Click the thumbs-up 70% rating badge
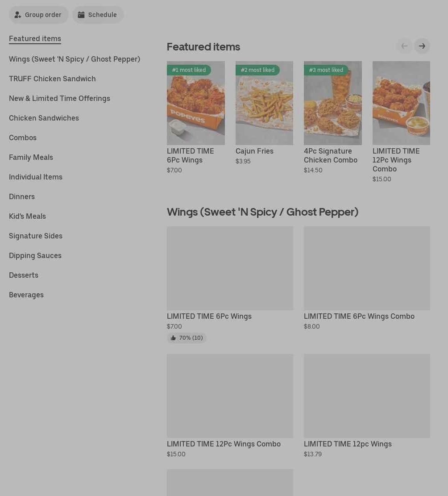The width and height of the screenshot is (448, 496). point(187,338)
